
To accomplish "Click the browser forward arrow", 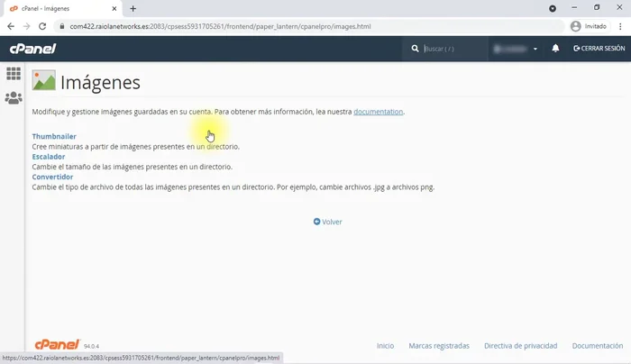I will 26,26.
